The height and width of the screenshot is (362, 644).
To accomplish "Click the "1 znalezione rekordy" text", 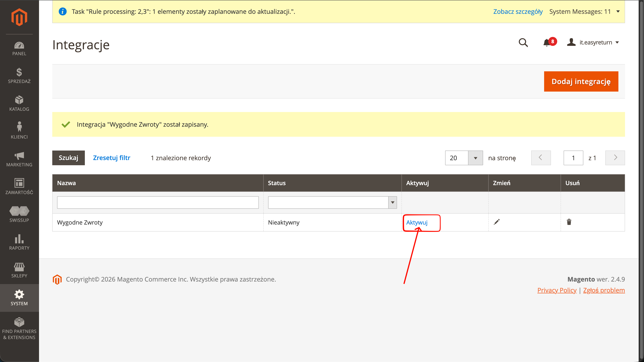I will click(x=181, y=158).
